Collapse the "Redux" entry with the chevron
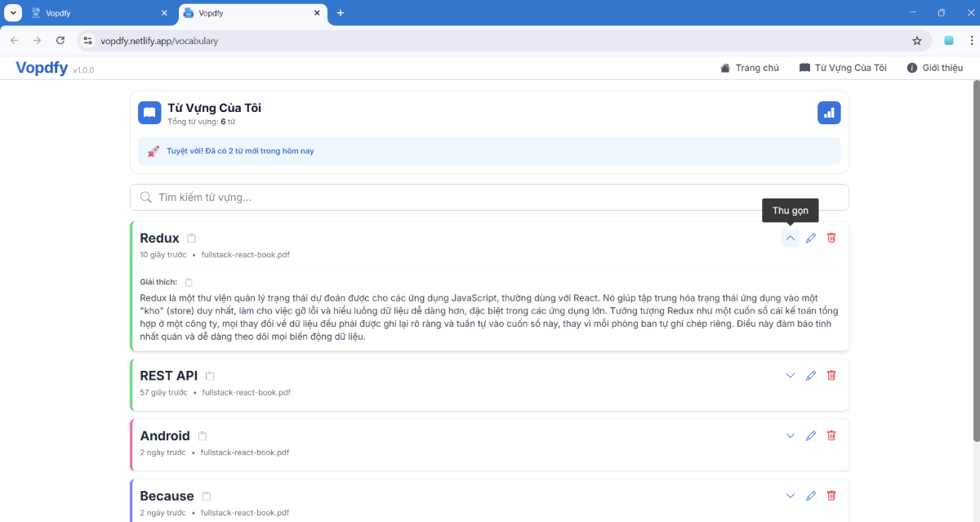The image size is (980, 522). [x=790, y=237]
